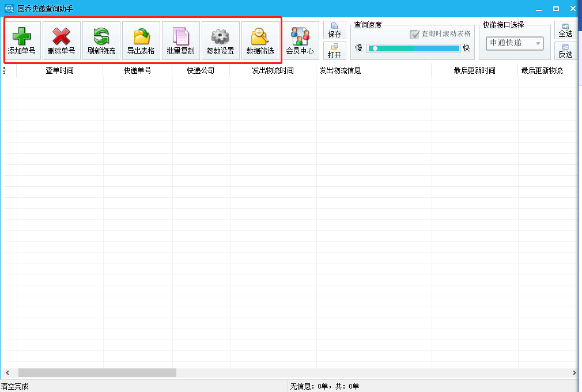Viewport: 582px width, 392px height.
Task: Click the horizontal scrollbar left arrow
Action: click(x=7, y=372)
